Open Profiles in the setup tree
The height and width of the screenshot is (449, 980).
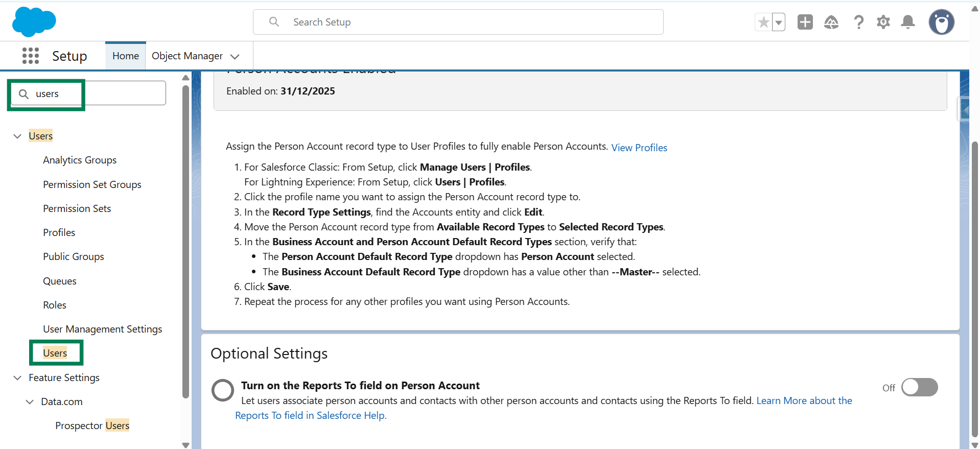59,232
